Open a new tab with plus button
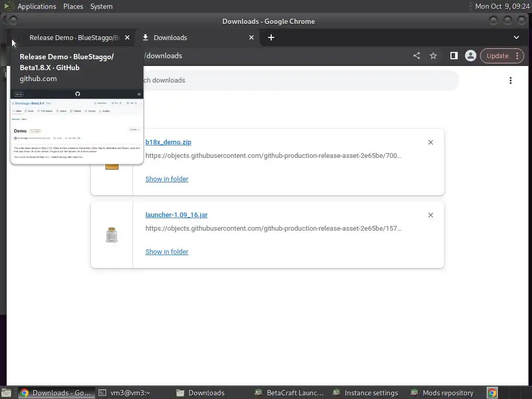Image resolution: width=532 pixels, height=399 pixels. click(x=271, y=37)
